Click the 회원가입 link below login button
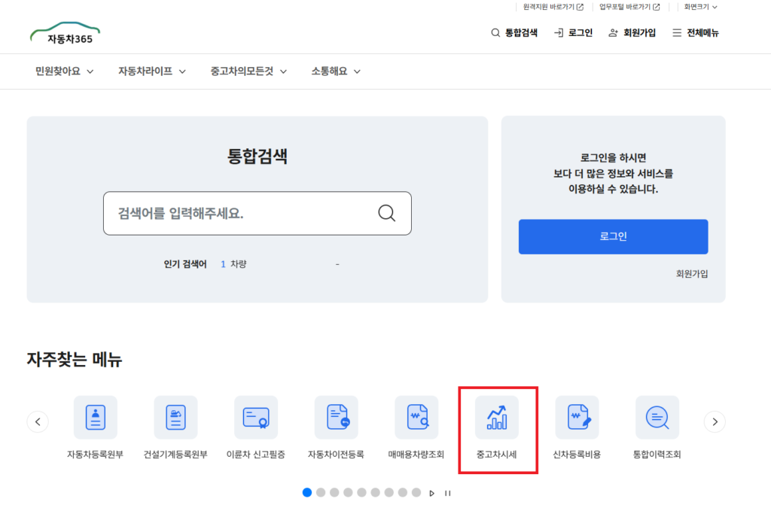The width and height of the screenshot is (771, 532). point(691,274)
